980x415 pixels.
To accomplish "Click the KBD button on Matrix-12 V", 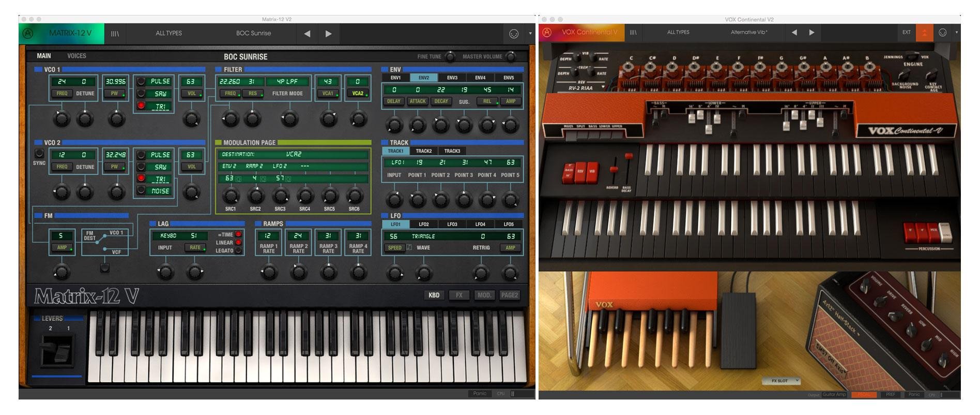I will [x=434, y=295].
